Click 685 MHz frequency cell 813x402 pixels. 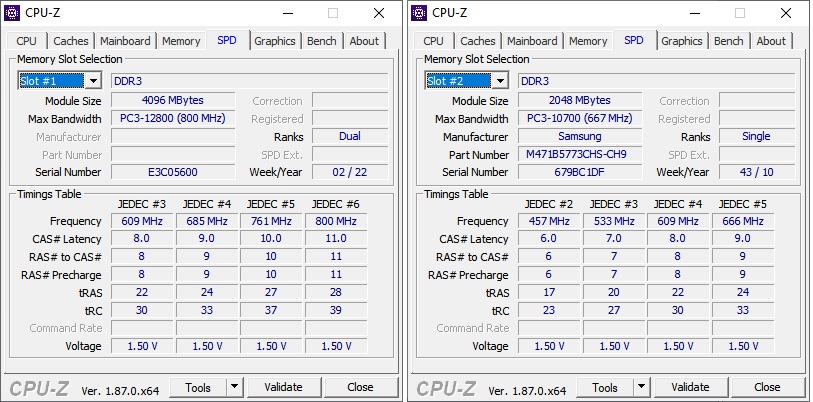pos(207,221)
